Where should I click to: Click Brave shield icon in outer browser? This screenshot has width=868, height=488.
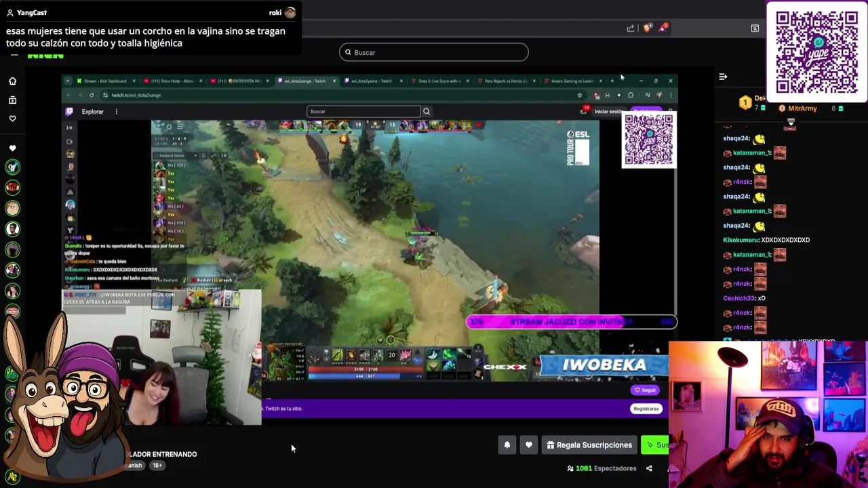tap(646, 28)
